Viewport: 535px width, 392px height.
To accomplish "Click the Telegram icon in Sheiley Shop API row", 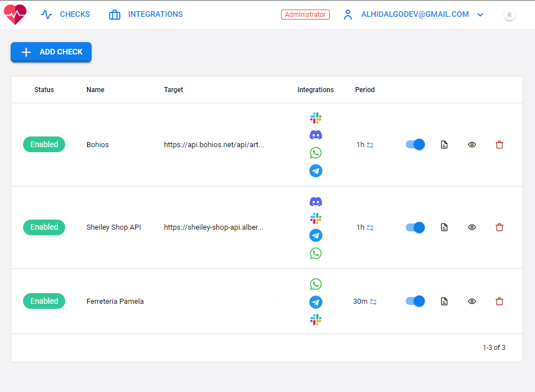I will (316, 235).
